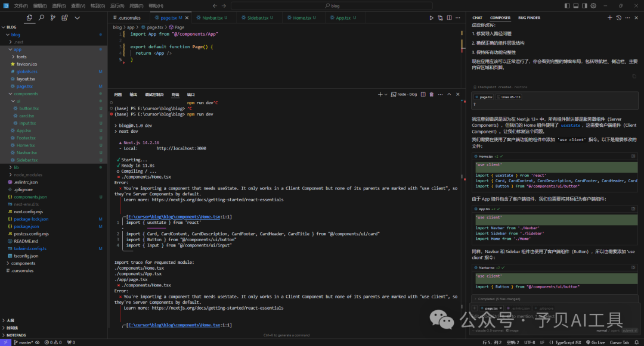Click the sync changes icon next to master
Screen dimensions: 644x346
(38, 342)
